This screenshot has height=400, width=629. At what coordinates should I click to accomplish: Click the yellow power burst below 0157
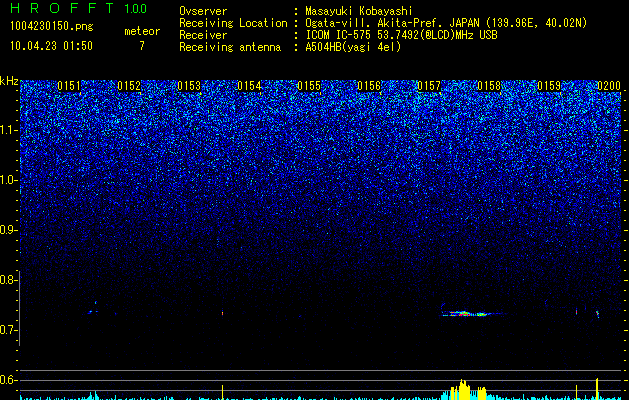(x=468, y=390)
